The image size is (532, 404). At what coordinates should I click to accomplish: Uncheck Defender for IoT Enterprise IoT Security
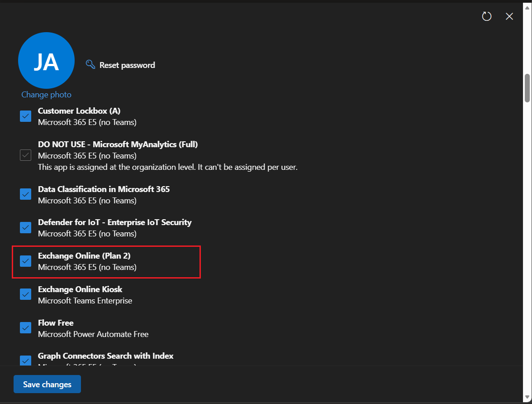click(25, 227)
